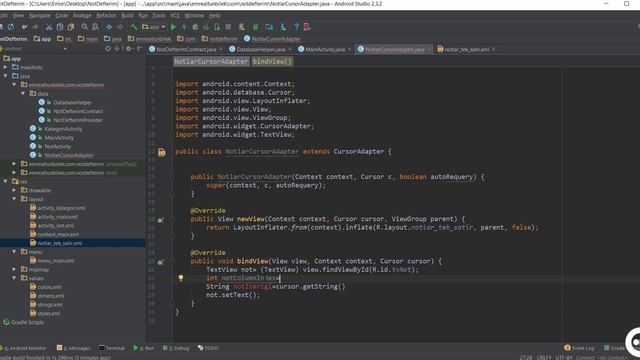Click the Collapse All icon in Project pane
The image size is (640, 360).
tap(117, 49)
